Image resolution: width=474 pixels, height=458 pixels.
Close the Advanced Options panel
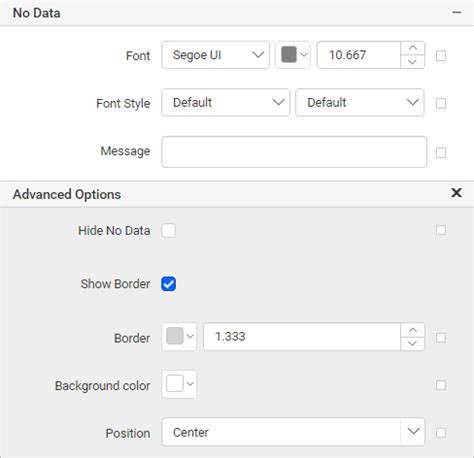pos(456,193)
